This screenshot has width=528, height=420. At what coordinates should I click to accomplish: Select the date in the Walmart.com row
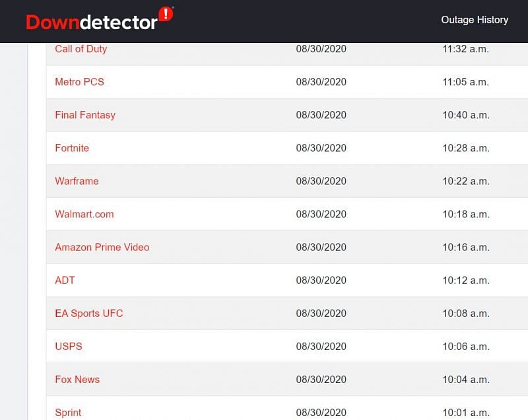click(321, 214)
